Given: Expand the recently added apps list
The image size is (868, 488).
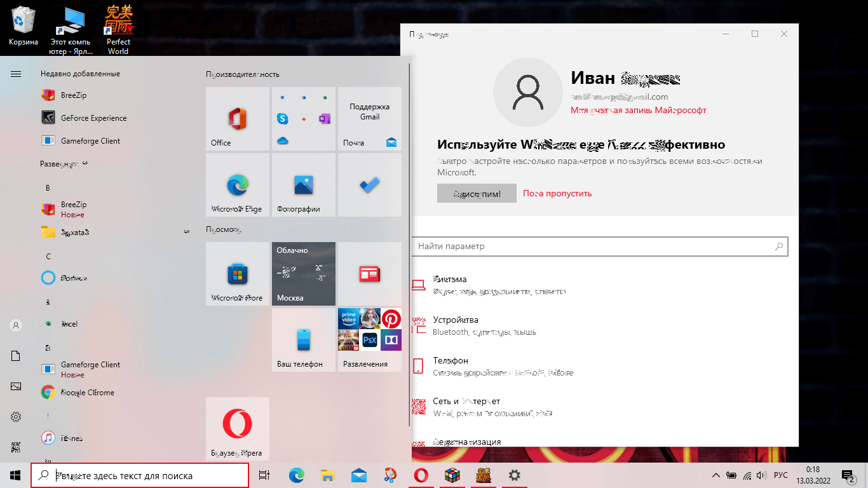Looking at the screenshot, I should click(64, 164).
